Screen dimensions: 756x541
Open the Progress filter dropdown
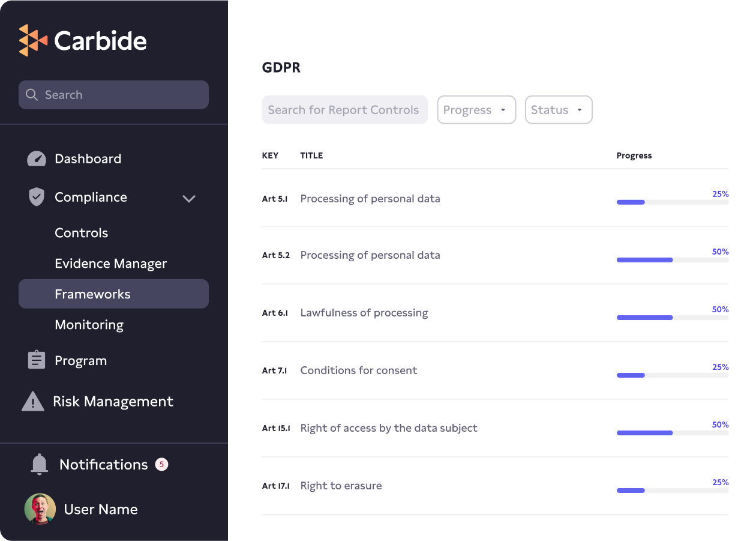click(476, 109)
